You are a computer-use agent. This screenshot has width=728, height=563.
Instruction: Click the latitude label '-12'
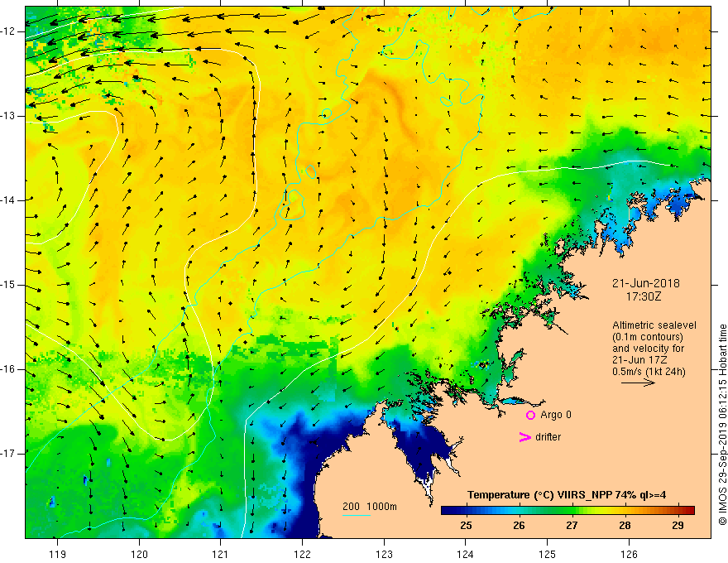tap(9, 31)
